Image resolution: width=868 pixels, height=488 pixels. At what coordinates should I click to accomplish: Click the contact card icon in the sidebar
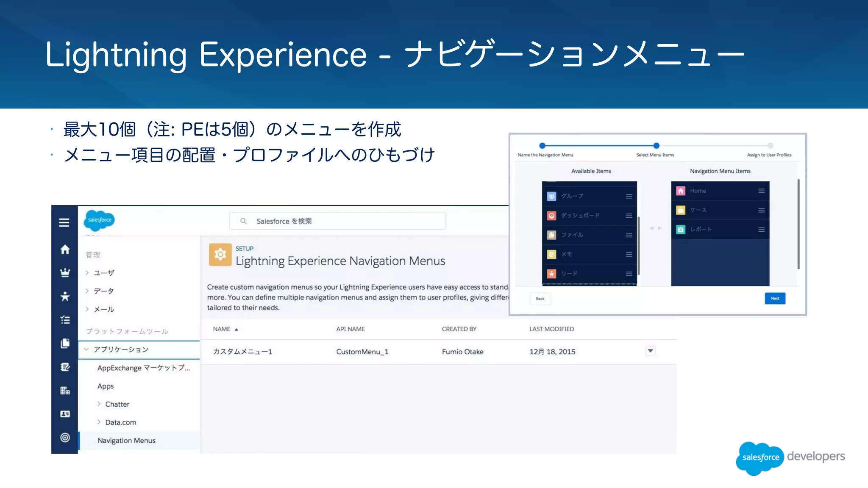[x=65, y=414]
